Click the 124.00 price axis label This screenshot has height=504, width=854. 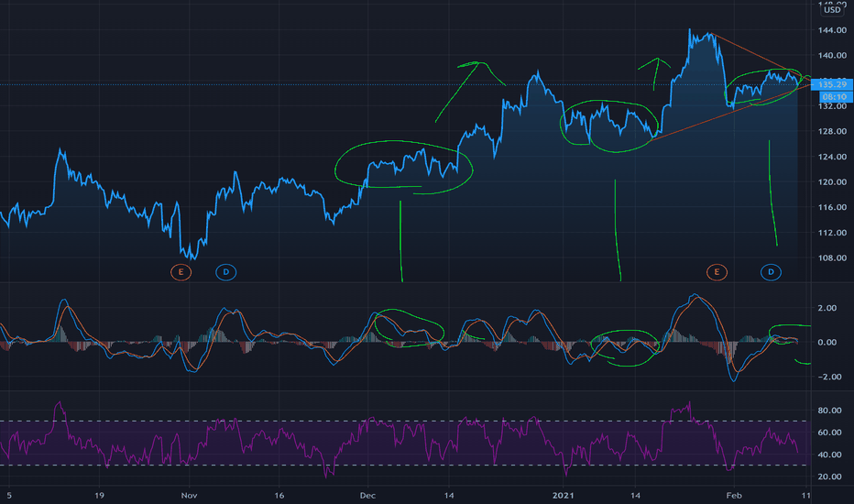click(x=832, y=157)
